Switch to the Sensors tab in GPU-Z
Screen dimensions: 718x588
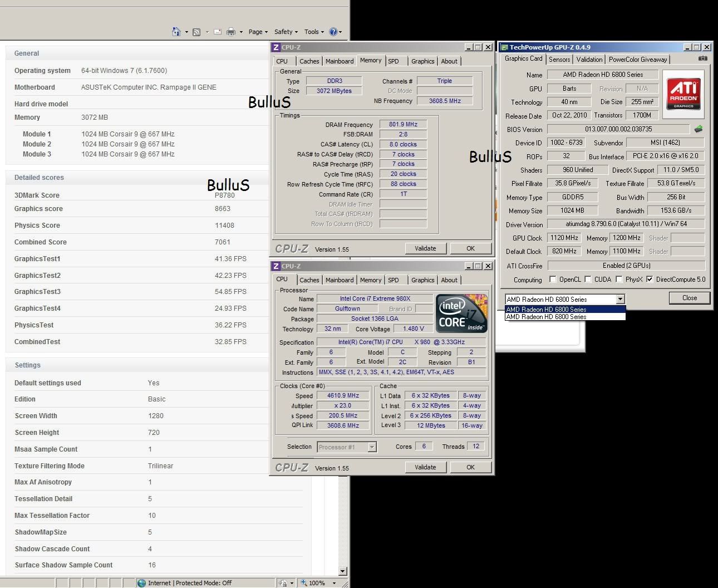pyautogui.click(x=559, y=60)
